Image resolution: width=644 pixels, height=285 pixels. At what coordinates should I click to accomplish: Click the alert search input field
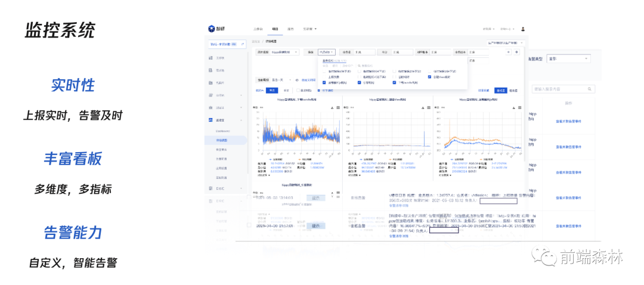[563, 89]
